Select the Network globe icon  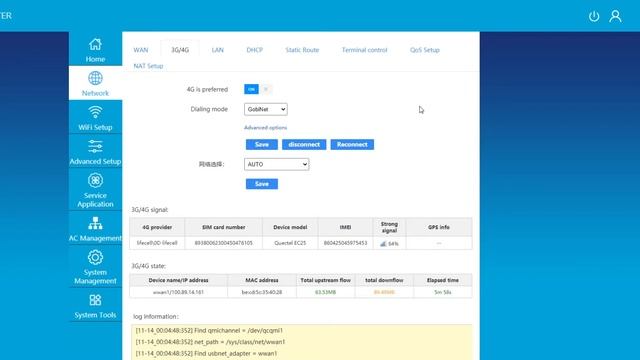point(95,78)
